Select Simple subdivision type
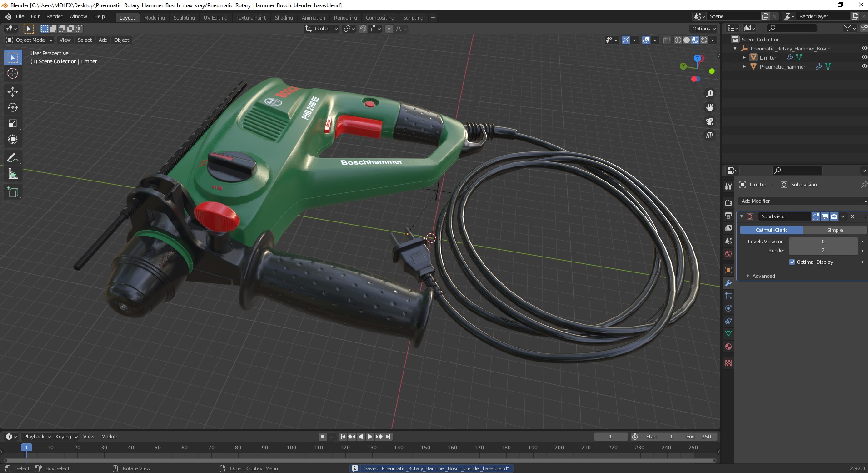This screenshot has height=473, width=868. pyautogui.click(x=835, y=230)
